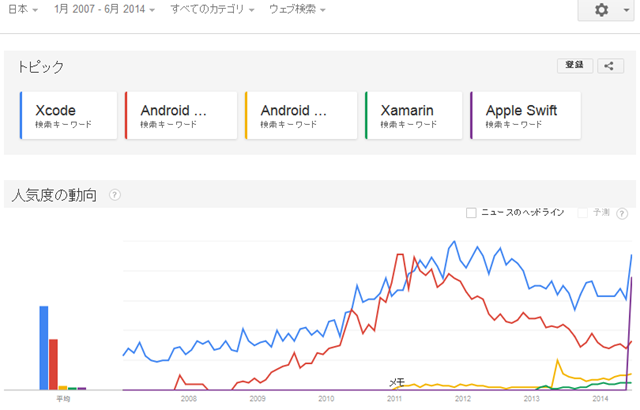Open the settings gear menu
Image resolution: width=640 pixels, height=410 pixels.
coord(601,10)
